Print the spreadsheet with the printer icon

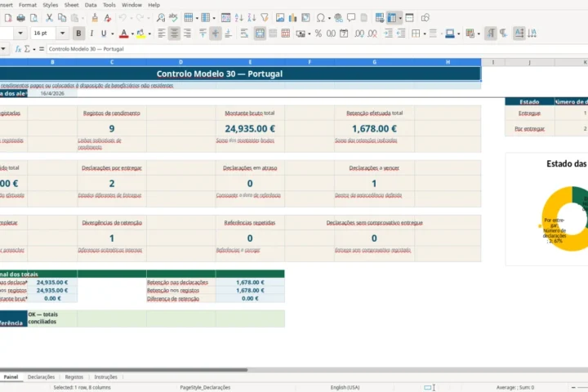tap(21, 18)
